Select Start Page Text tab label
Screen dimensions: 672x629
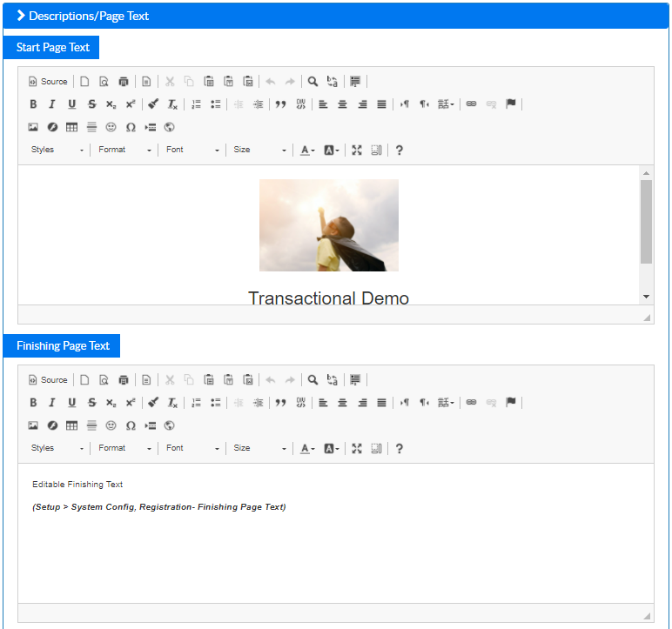[x=53, y=47]
